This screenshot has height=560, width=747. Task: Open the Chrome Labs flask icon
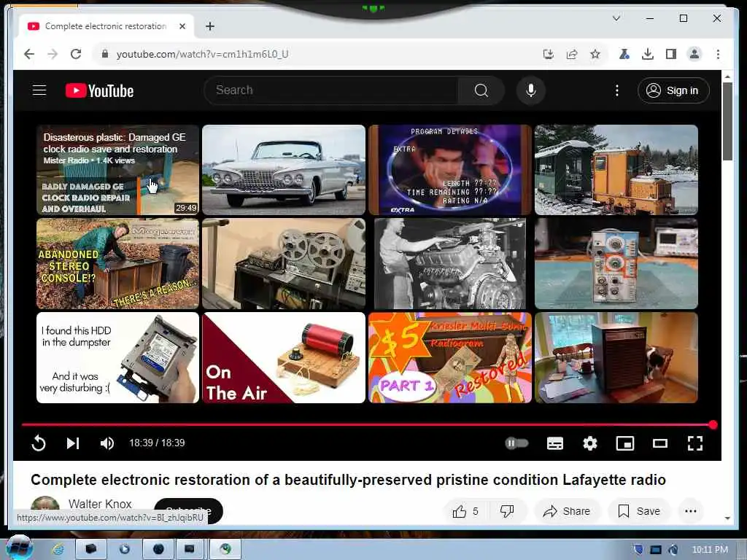tap(624, 54)
